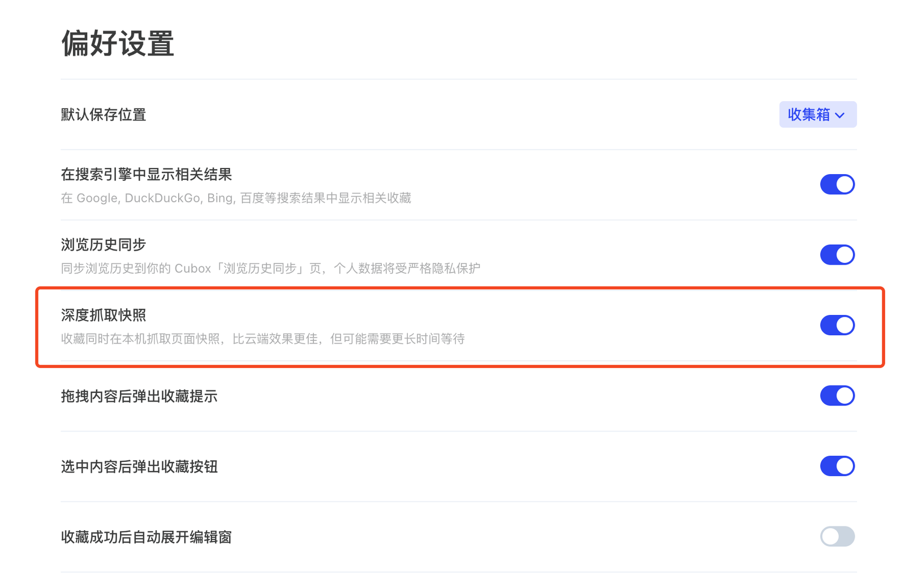Disable the 选中内容后弹出收藏按钮 toggle
Image resolution: width=905 pixels, height=588 pixels.
point(837,466)
